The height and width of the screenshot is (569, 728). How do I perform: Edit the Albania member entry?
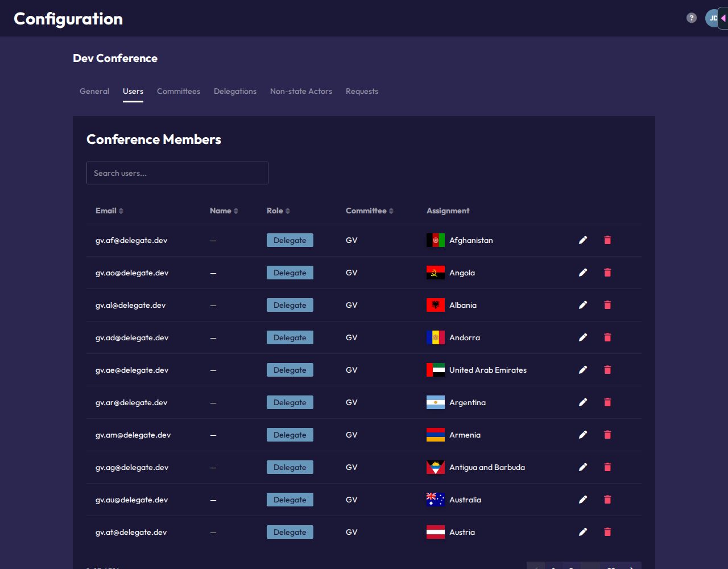pyautogui.click(x=583, y=305)
